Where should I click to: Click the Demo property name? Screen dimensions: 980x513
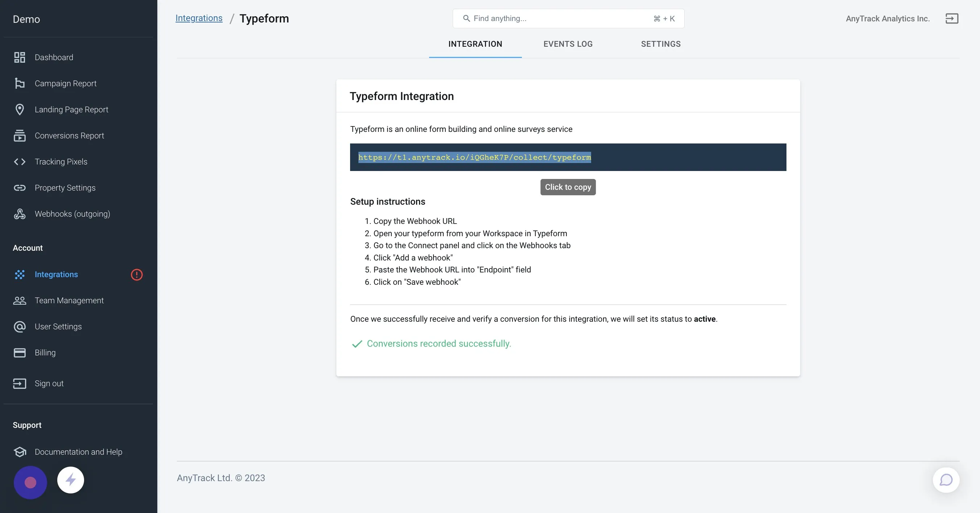pos(26,19)
